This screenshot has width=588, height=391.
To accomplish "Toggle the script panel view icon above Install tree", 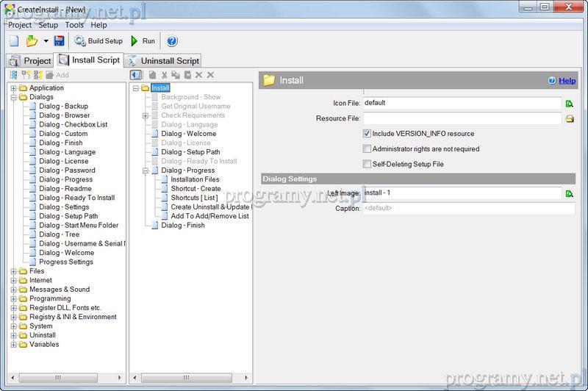I will point(136,75).
